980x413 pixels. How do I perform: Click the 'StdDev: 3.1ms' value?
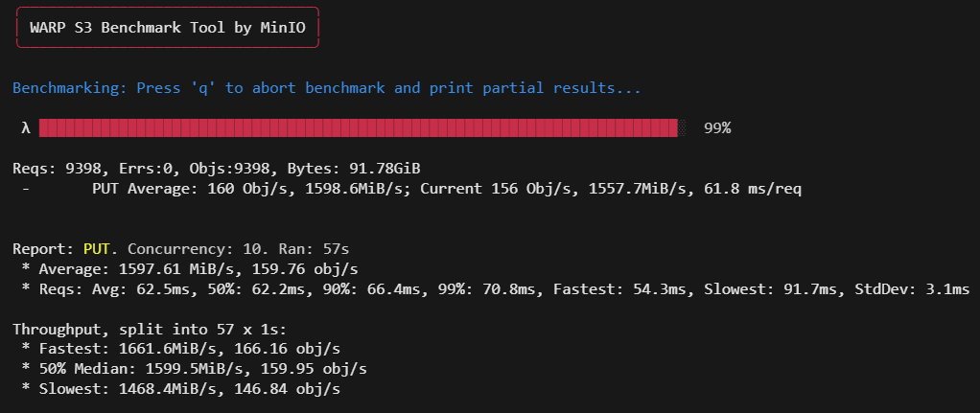tap(917, 288)
